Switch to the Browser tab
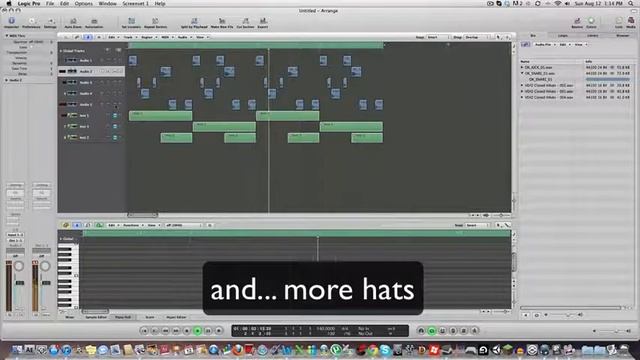 point(622,36)
